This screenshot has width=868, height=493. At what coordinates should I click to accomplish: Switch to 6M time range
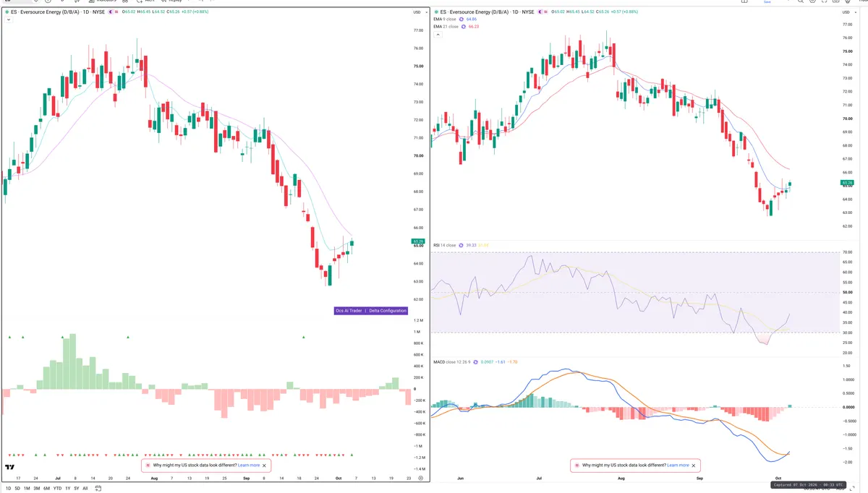click(x=46, y=489)
